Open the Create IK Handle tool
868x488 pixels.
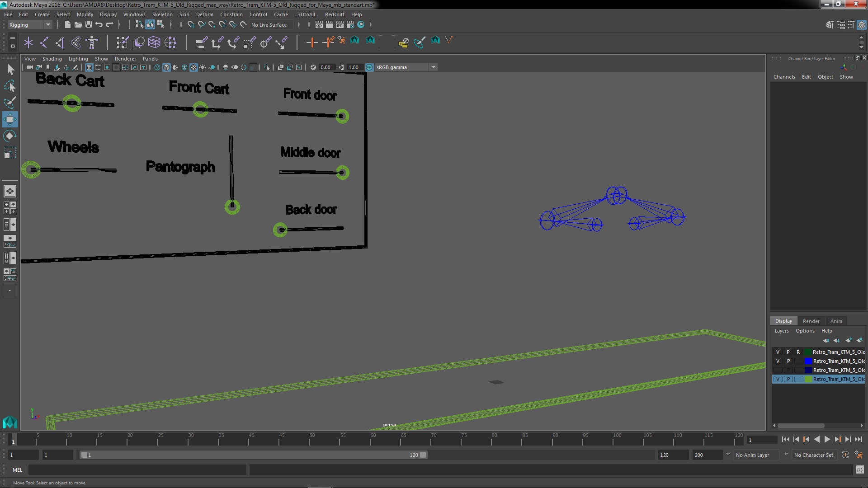[60, 42]
